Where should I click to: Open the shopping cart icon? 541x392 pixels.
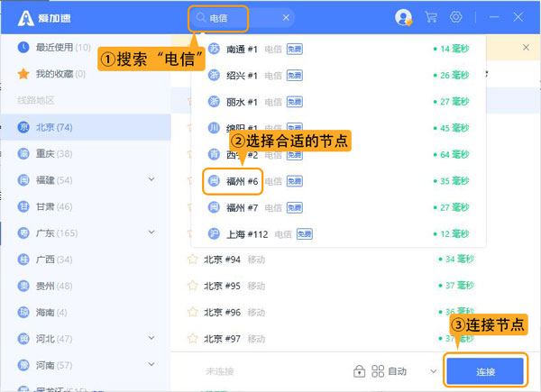(x=431, y=17)
